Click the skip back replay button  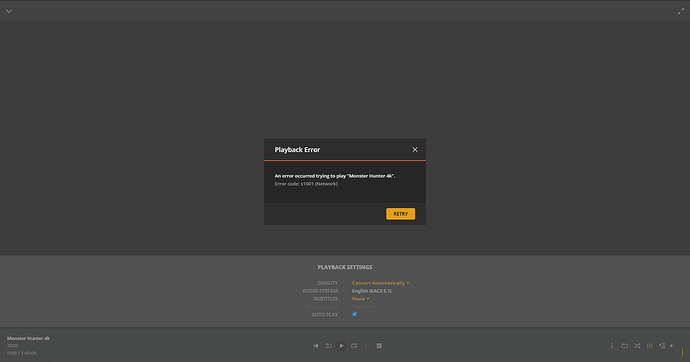tap(329, 346)
